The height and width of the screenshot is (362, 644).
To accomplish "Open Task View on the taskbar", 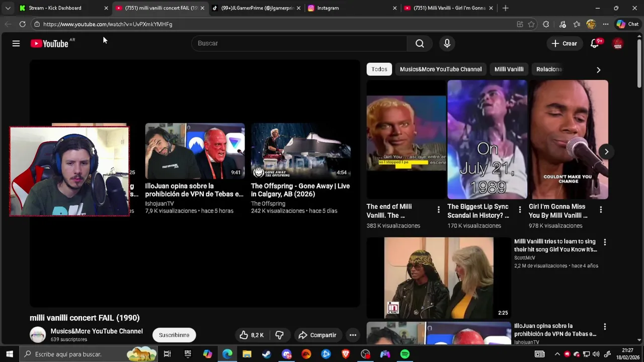I will 168,354.
